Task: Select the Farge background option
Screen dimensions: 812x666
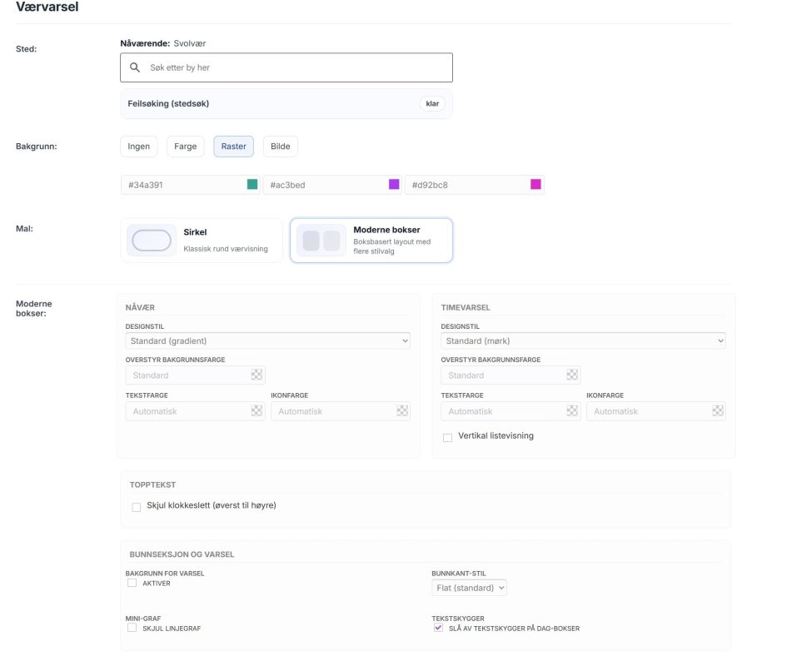Action: 186,147
